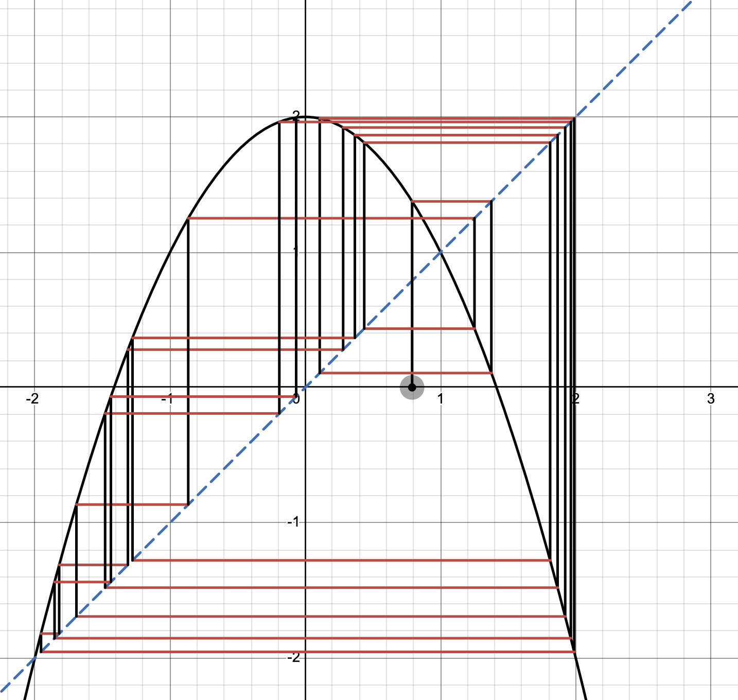Select the parabola's vertex at the top
Screen dimensions: 738x700
pyautogui.click(x=305, y=117)
